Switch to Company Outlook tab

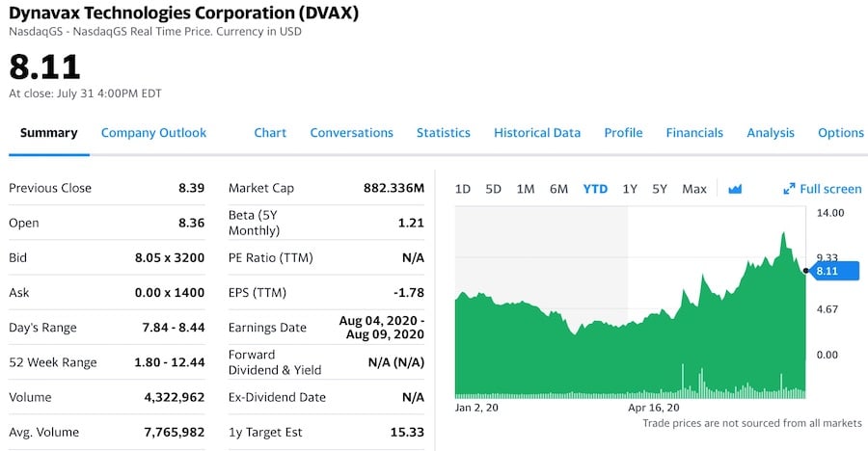153,133
